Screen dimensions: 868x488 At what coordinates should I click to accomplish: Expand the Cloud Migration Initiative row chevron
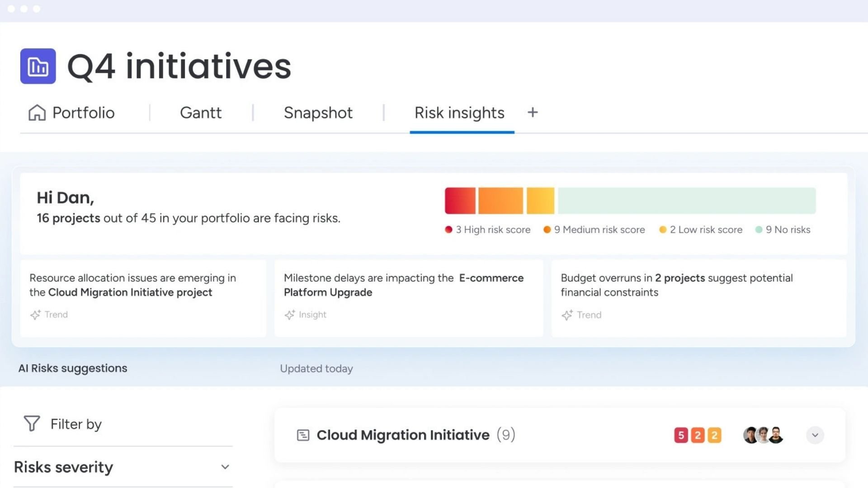click(x=815, y=436)
